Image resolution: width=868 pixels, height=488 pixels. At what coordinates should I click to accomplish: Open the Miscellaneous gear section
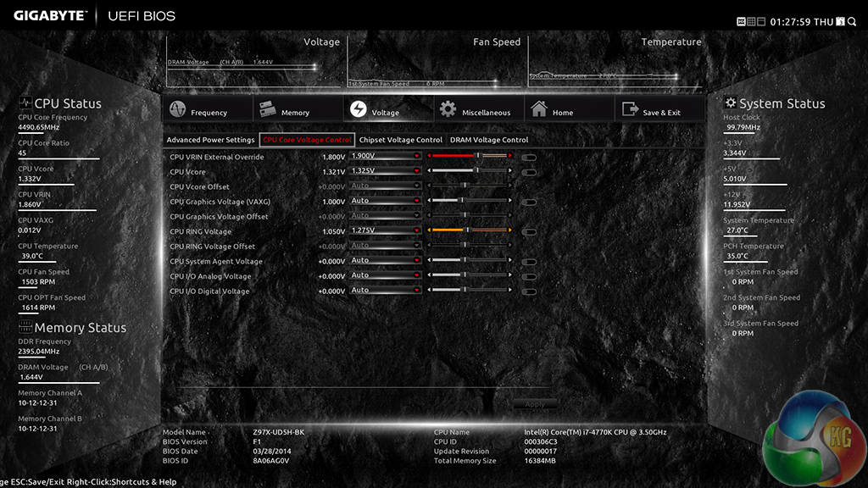479,109
